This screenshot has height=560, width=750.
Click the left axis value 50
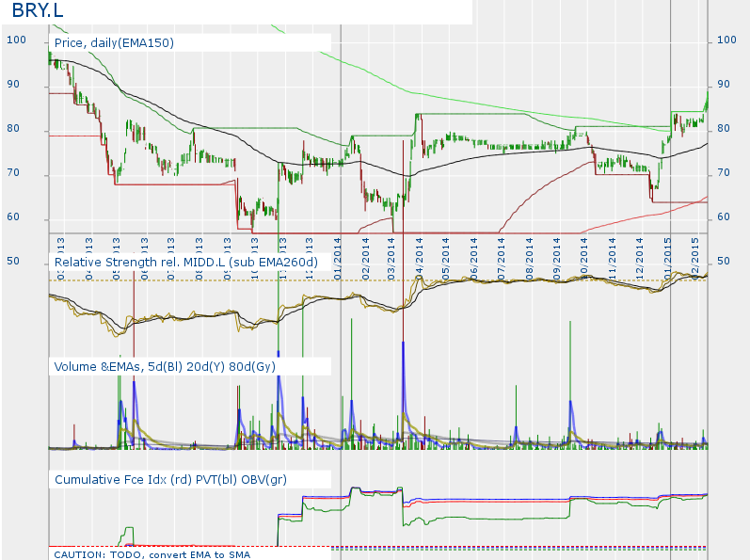13,261
